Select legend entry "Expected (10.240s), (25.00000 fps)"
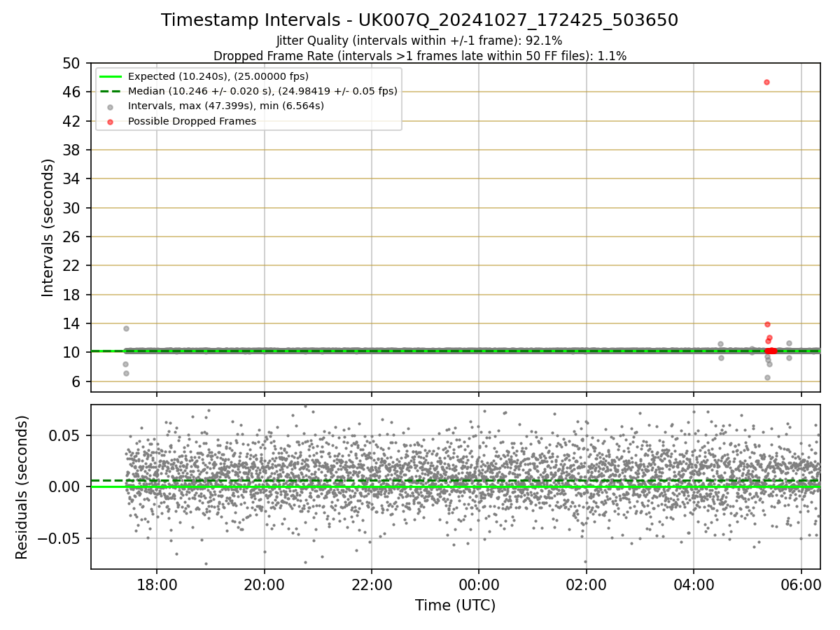This screenshot has width=840, height=630. pos(218,76)
